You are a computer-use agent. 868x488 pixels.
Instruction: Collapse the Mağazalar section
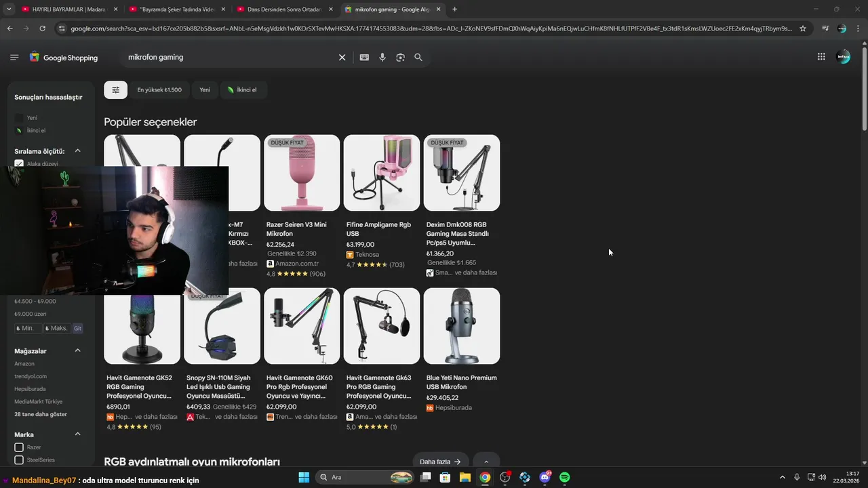coord(77,350)
